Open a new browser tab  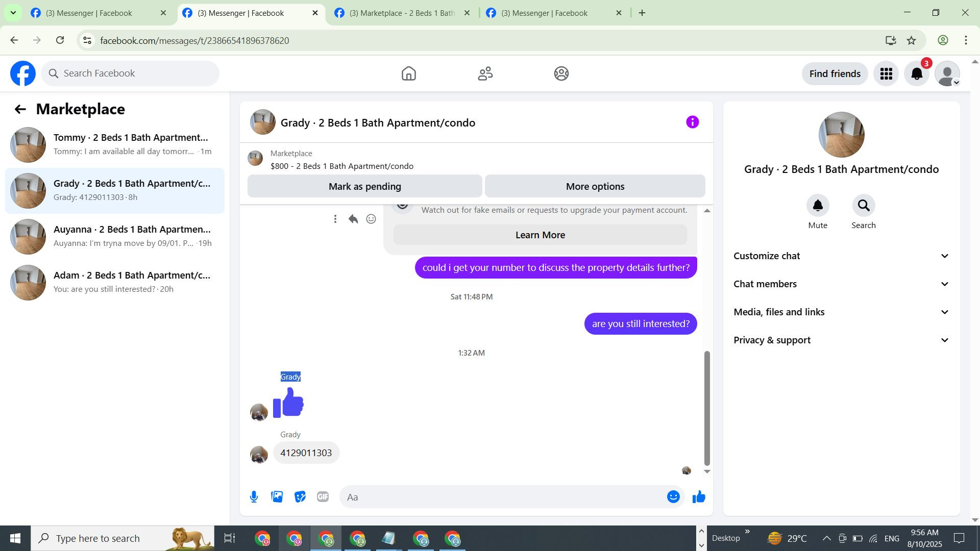(642, 13)
